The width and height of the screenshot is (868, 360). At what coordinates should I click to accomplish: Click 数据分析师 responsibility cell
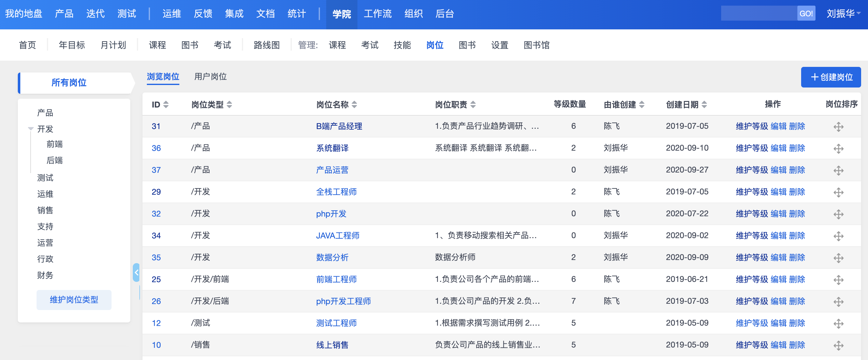[455, 257]
